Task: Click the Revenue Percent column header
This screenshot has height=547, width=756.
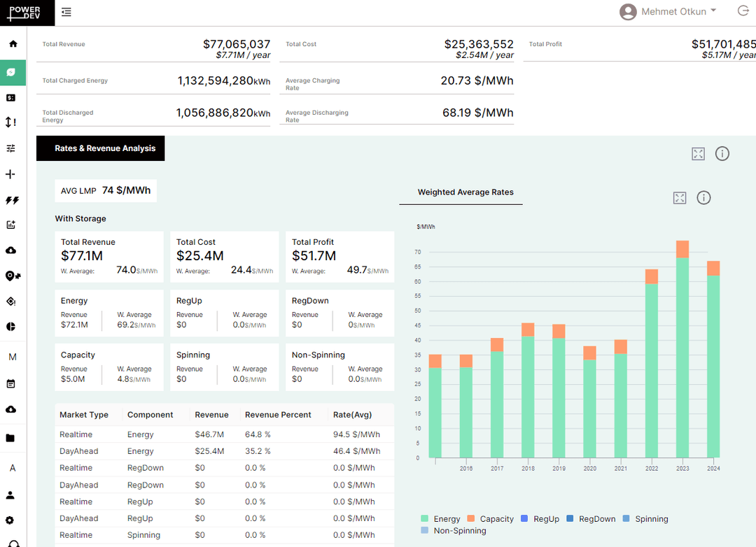Action: pos(278,415)
